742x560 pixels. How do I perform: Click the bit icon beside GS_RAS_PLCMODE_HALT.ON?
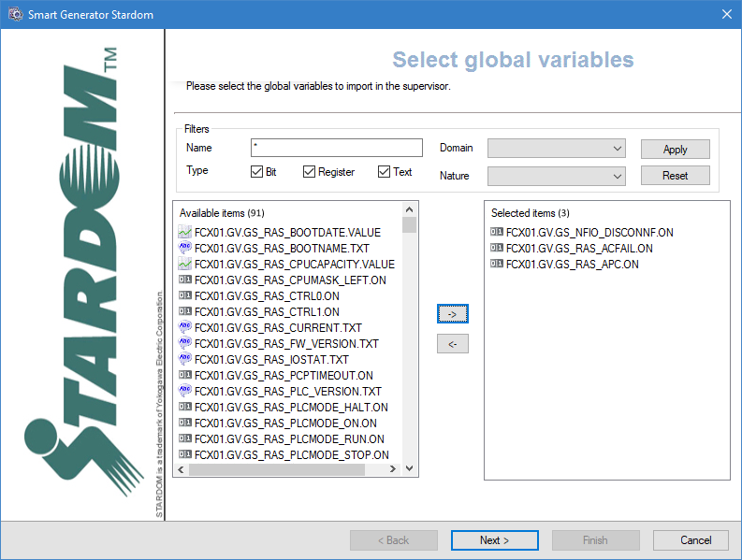pos(184,407)
